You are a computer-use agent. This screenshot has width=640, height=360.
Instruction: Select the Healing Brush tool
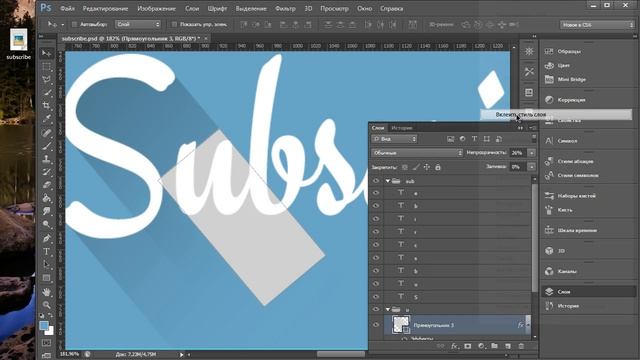(47, 133)
